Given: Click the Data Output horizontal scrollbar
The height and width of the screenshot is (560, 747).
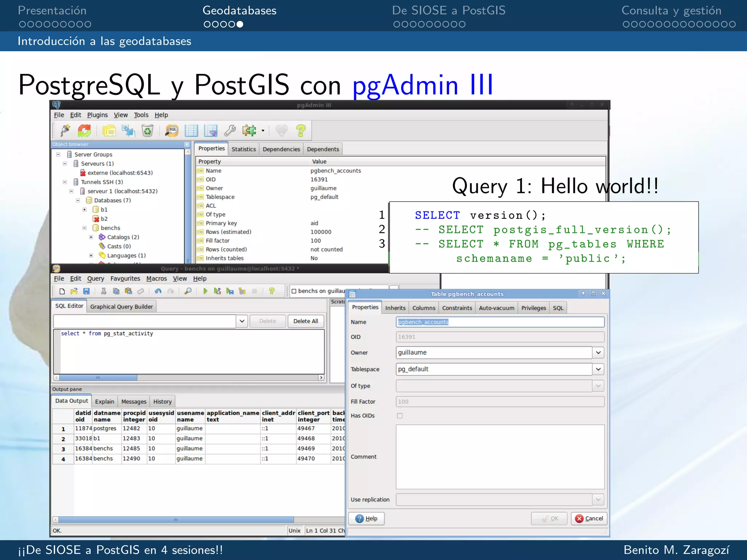Looking at the screenshot, I should (x=198, y=520).
